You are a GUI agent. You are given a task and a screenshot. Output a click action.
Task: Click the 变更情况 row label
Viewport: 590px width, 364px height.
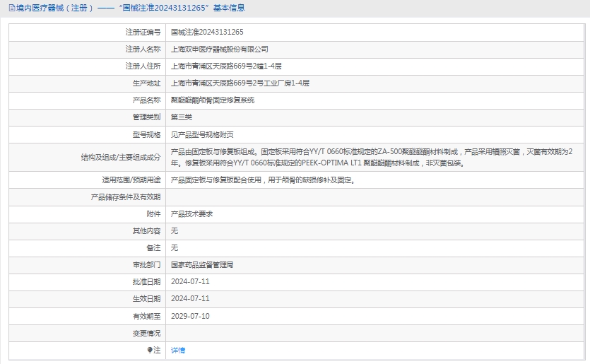146,333
